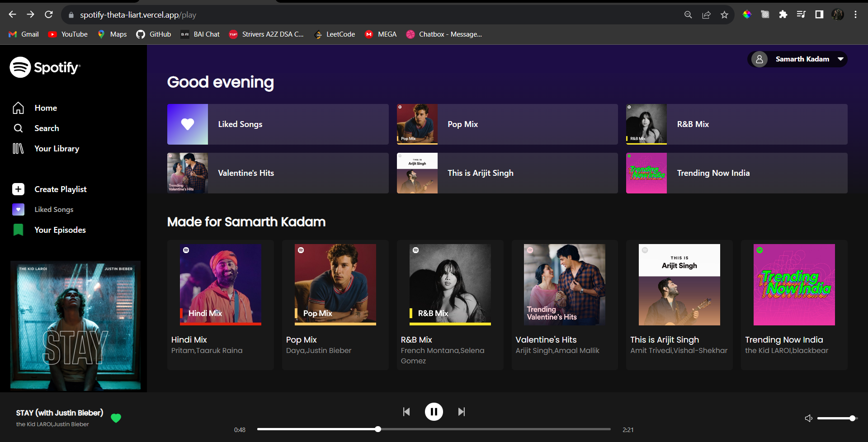Open the LeetCode bookmark
Image resolution: width=868 pixels, height=442 pixels.
335,34
